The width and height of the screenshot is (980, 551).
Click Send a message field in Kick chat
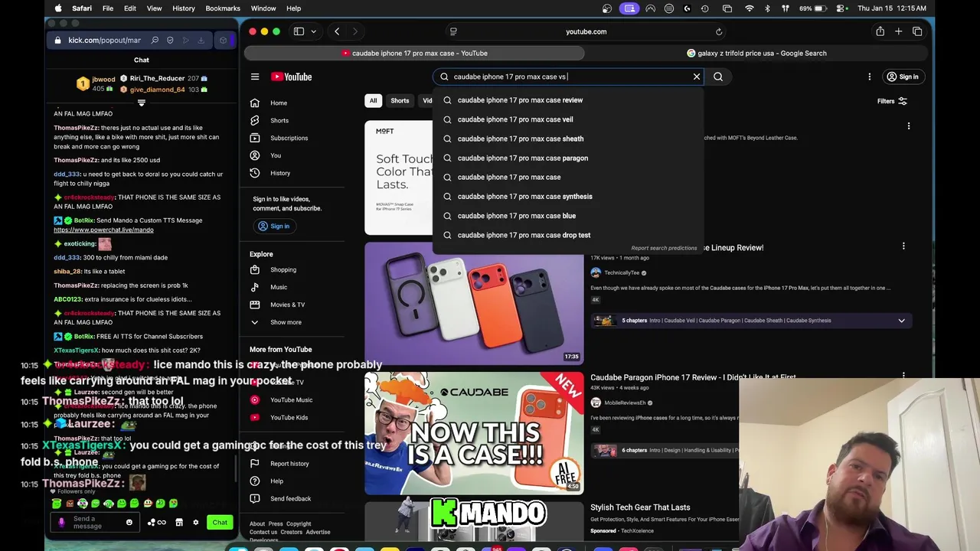click(x=96, y=523)
